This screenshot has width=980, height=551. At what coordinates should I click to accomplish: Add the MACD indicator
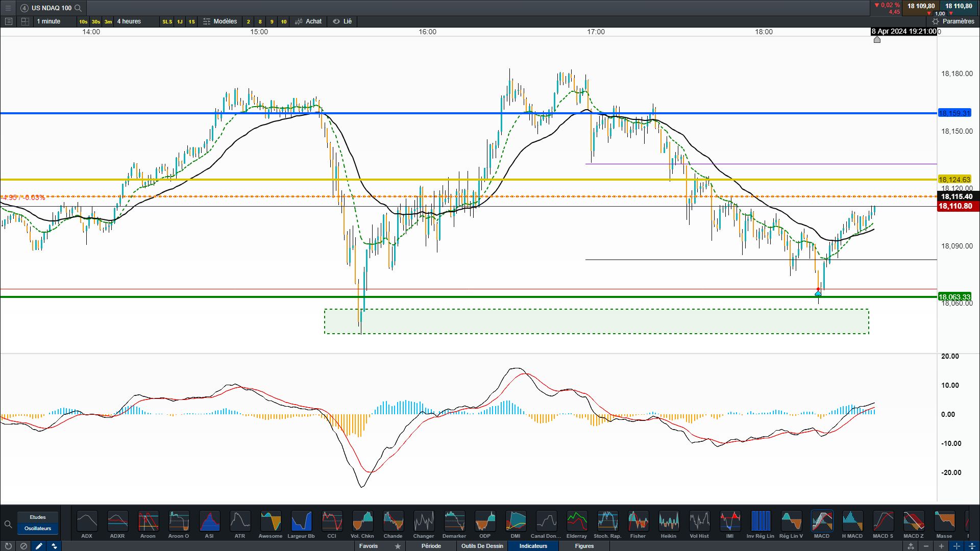(822, 522)
